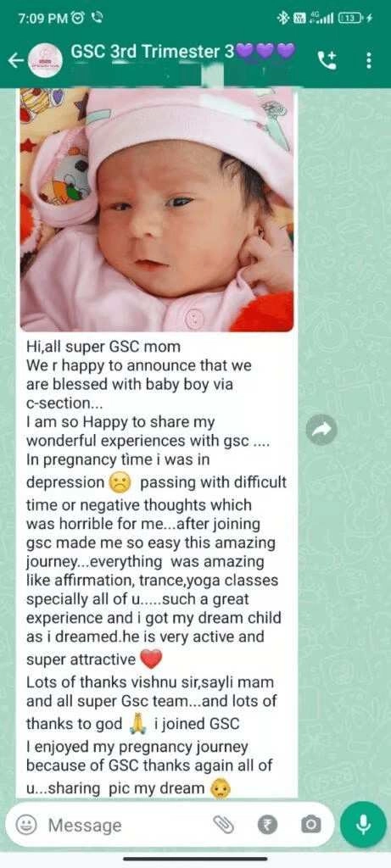Open camera from message bar
Screen dimensions: 391x868
[x=310, y=826]
